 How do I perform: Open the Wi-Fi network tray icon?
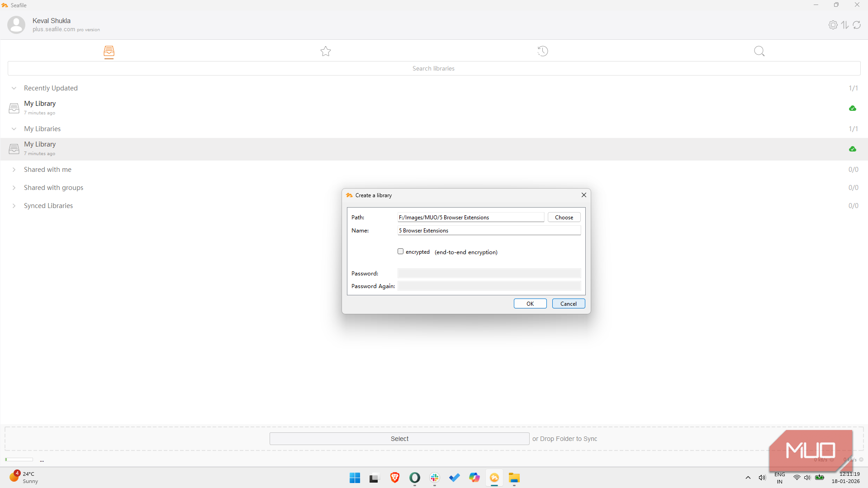[797, 478]
